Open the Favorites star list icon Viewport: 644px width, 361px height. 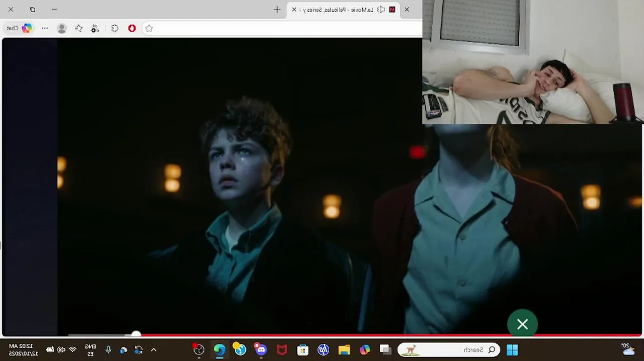pyautogui.click(x=79, y=28)
